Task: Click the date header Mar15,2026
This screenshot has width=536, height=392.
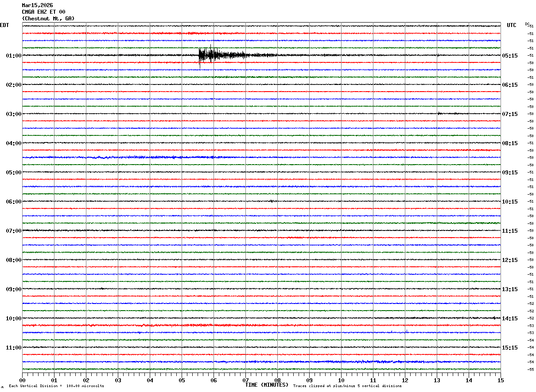Action: [37, 5]
